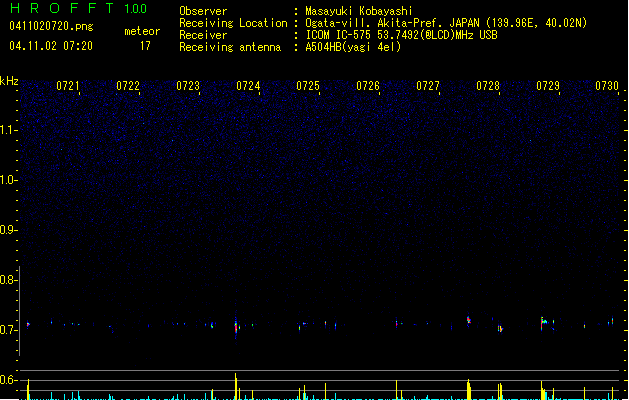Click the observer name Masayuki Kobayashi

[359, 11]
